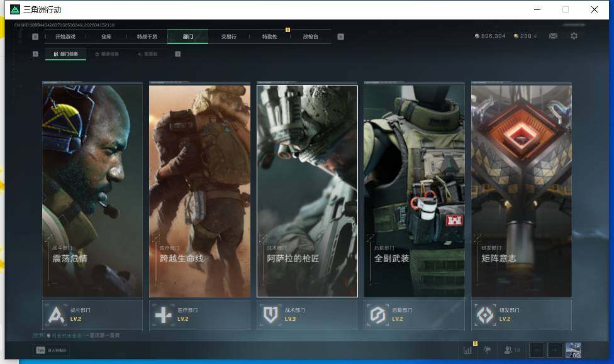Viewport: 614px width, 364px height.
Task: Click the key hint icon left of 部门任务
Action: click(35, 54)
